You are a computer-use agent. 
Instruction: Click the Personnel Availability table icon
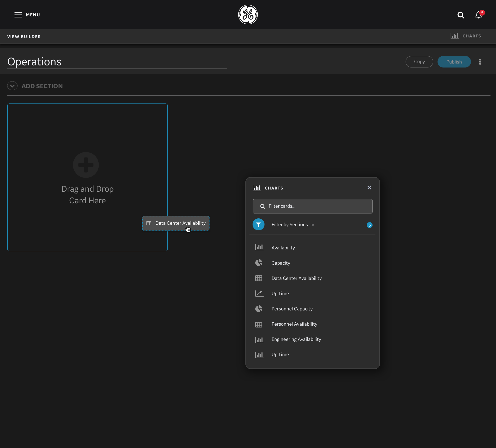pos(259,324)
